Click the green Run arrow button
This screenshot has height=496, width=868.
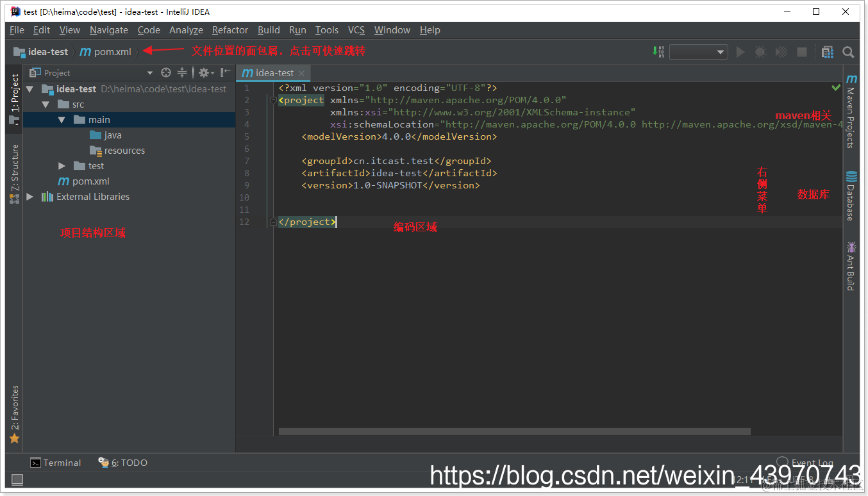(740, 52)
